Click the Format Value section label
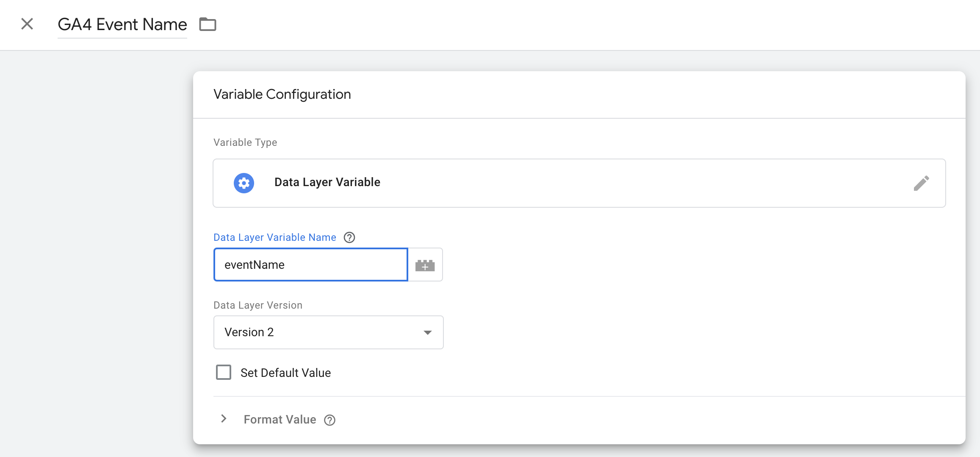Viewport: 980px width, 457px height. [x=280, y=420]
